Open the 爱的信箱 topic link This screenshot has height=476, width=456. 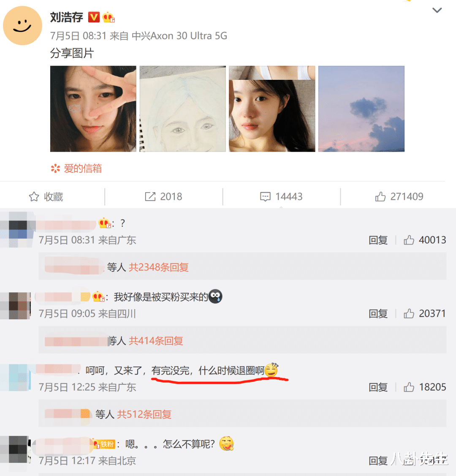tap(82, 169)
